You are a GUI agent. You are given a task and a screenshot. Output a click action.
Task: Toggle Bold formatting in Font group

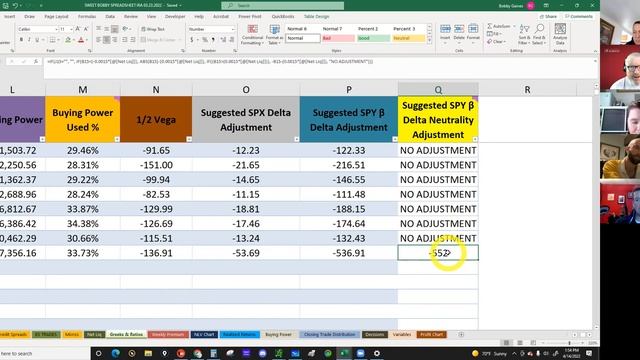[21, 40]
